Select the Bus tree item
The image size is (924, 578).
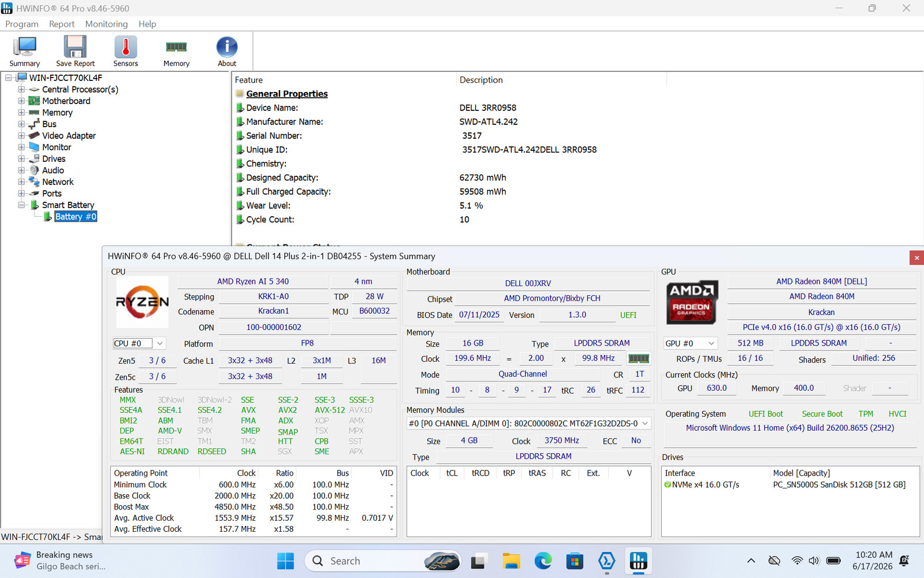49,124
